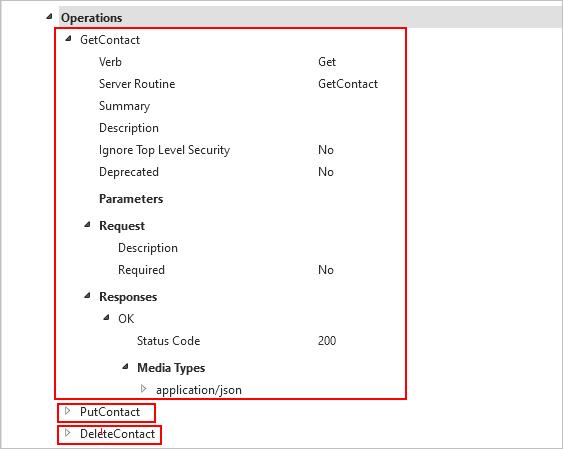
Task: Change the Deprecated value No
Action: (x=326, y=172)
